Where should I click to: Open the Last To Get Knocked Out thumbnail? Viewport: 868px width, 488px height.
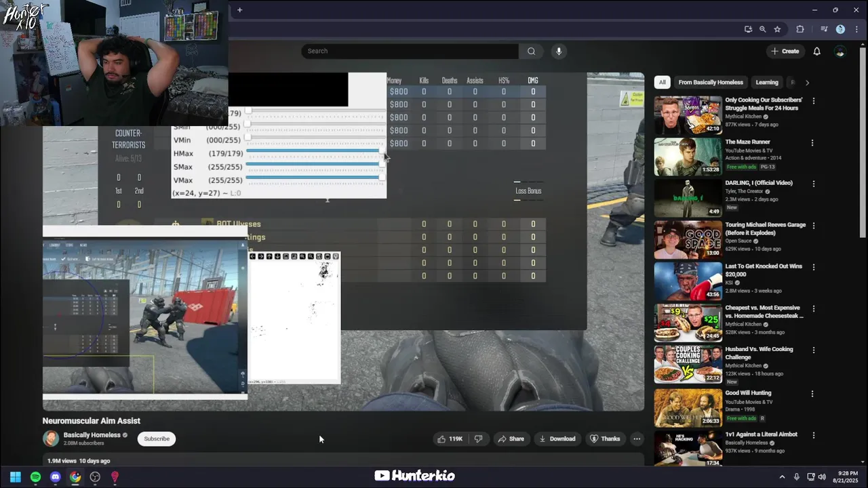pyautogui.click(x=688, y=281)
